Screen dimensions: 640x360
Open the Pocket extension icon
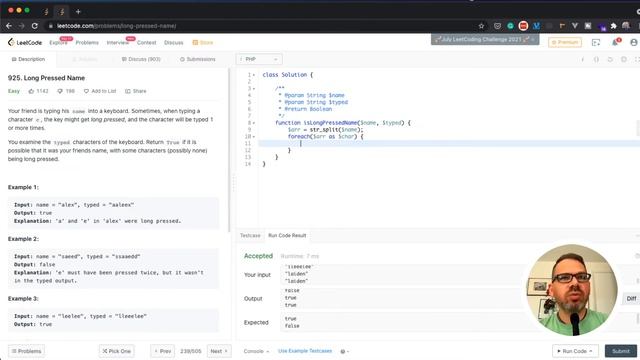[497, 26]
